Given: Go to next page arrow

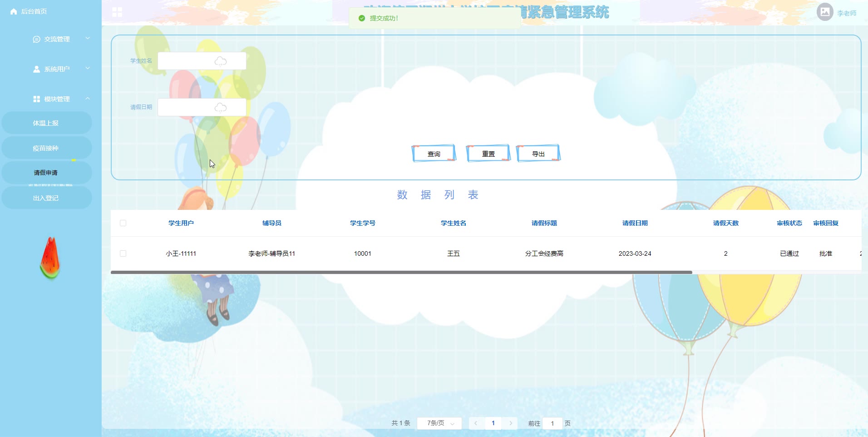Looking at the screenshot, I should point(511,423).
